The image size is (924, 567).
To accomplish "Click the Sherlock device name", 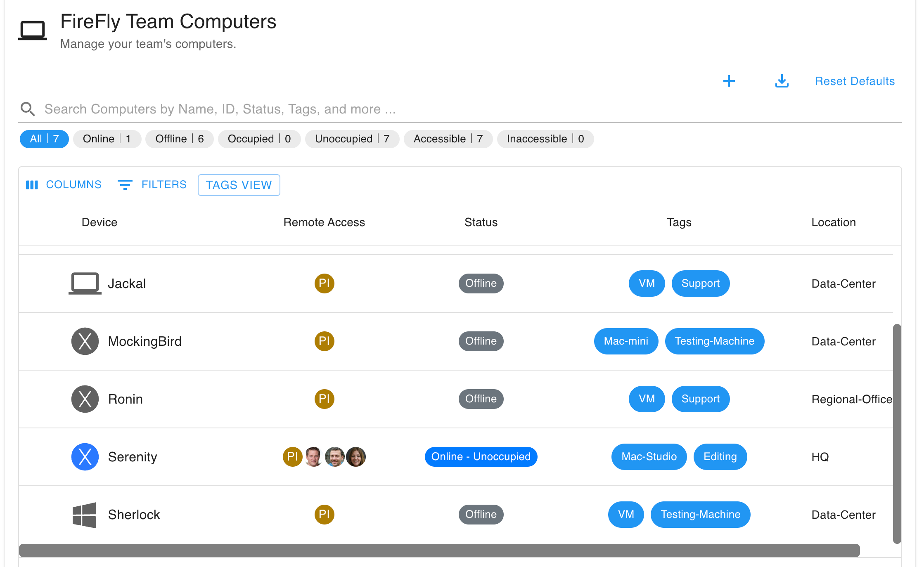I will pos(134,515).
